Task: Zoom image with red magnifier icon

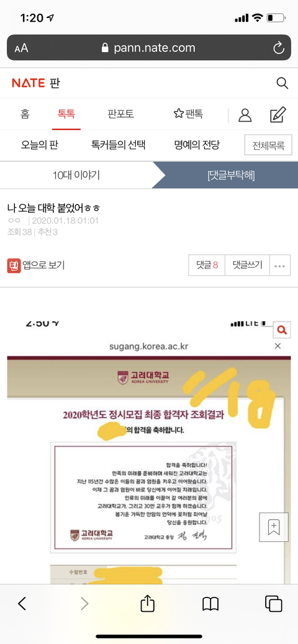Action: (x=282, y=329)
